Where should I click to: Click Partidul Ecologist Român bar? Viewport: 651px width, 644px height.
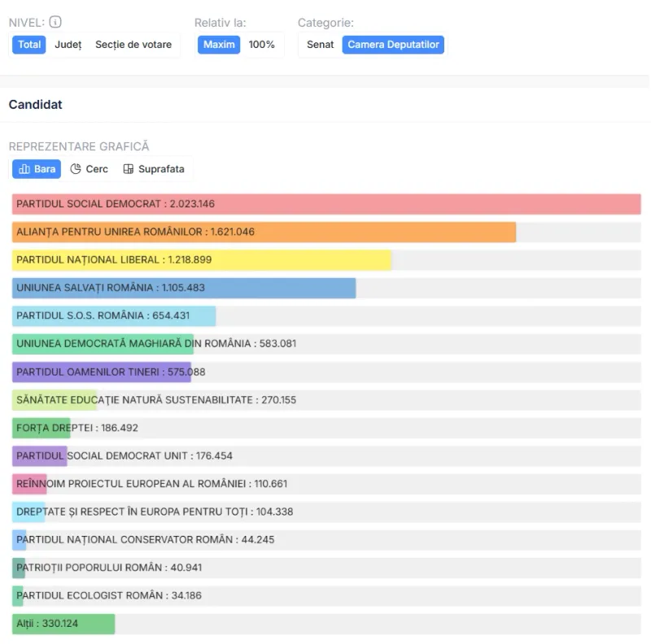[x=17, y=596]
